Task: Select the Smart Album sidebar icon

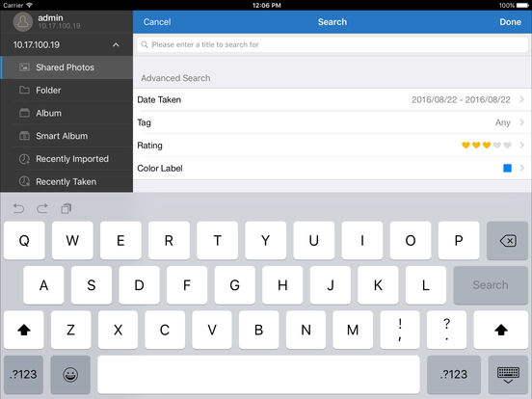Action: [x=24, y=136]
